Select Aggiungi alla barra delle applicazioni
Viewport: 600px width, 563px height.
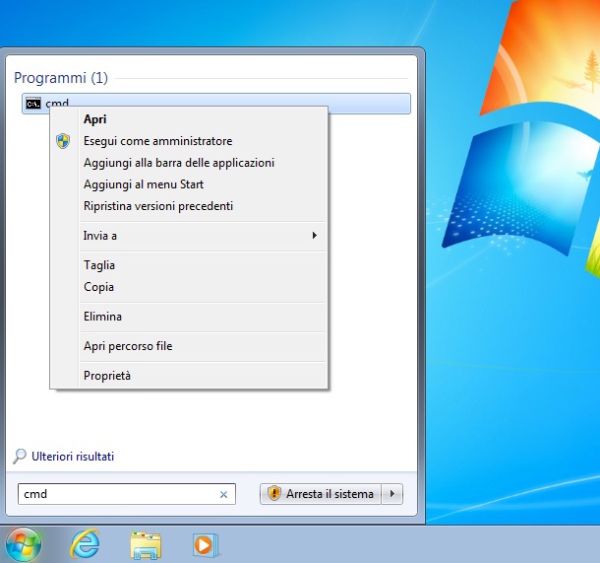click(x=179, y=163)
